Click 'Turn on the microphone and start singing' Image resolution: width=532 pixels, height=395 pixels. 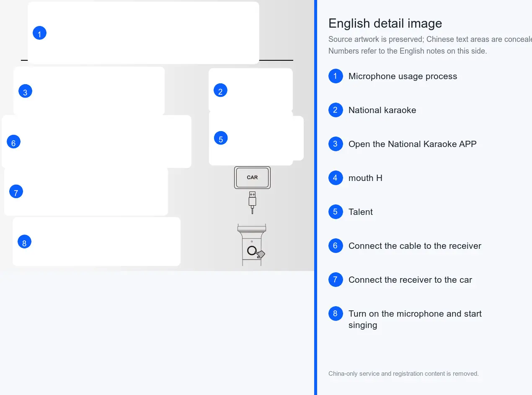pyautogui.click(x=415, y=319)
